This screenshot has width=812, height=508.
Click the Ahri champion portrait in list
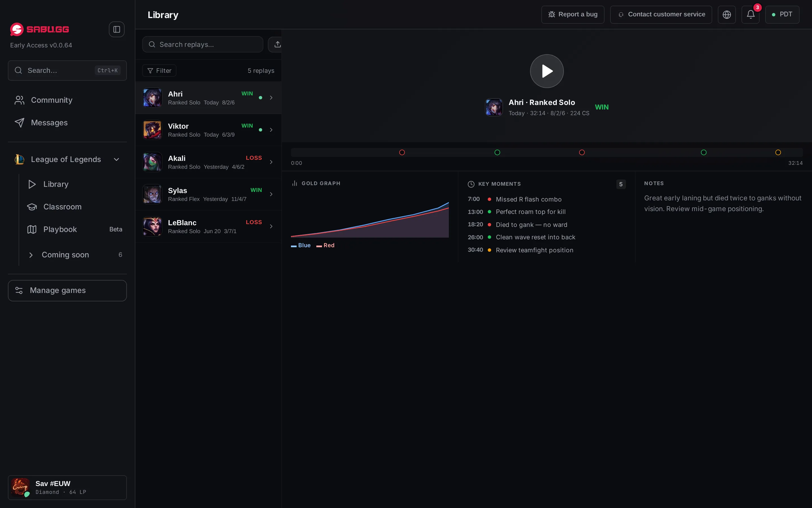pyautogui.click(x=152, y=98)
